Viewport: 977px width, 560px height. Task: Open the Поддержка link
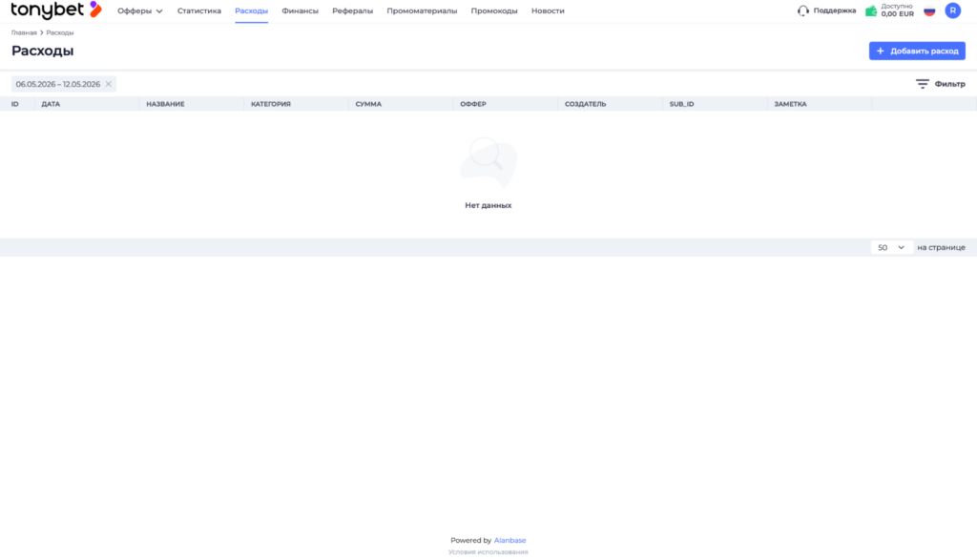[834, 10]
